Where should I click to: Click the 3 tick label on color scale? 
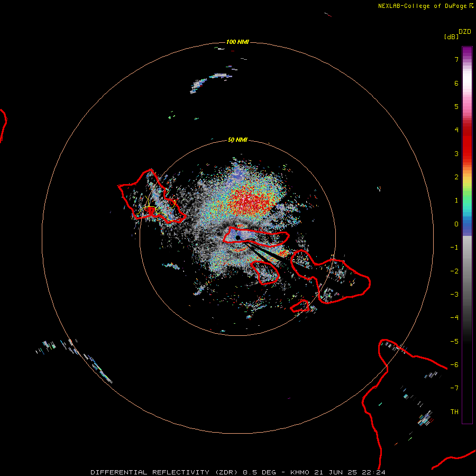click(456, 153)
